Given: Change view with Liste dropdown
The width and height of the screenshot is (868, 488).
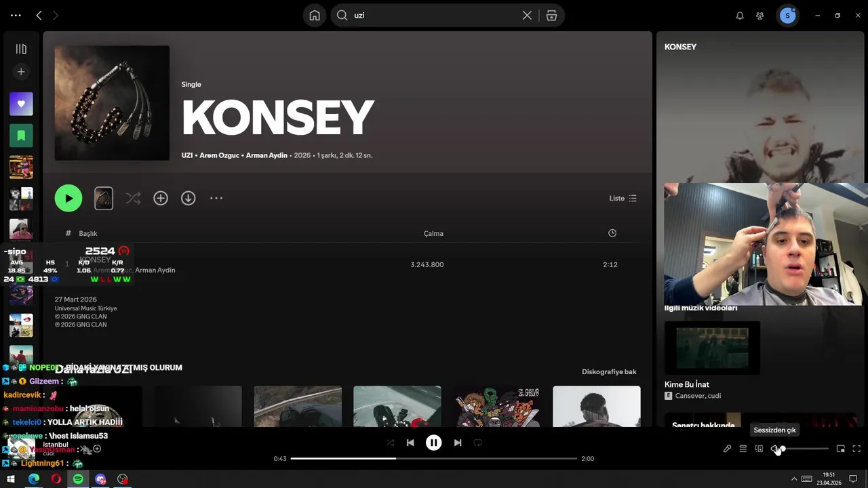Looking at the screenshot, I should point(623,198).
